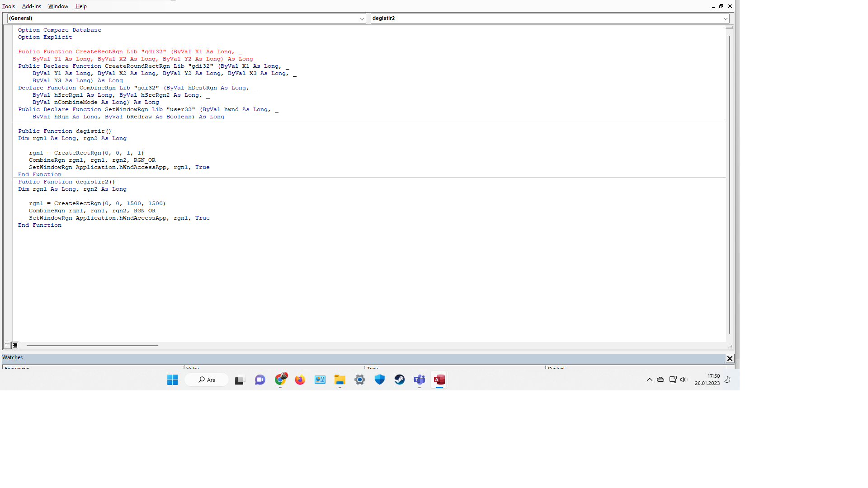The width and height of the screenshot is (868, 488).
Task: Show hidden system tray icons chevron
Action: tap(650, 380)
